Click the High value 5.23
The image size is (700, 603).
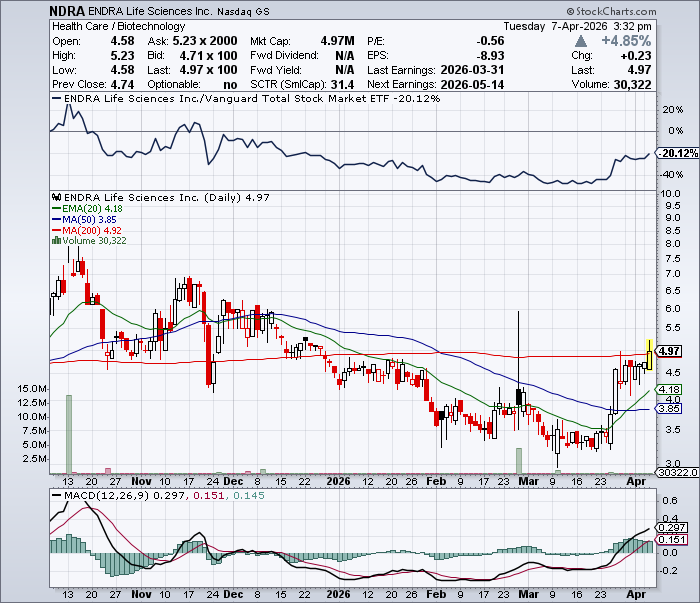122,55
